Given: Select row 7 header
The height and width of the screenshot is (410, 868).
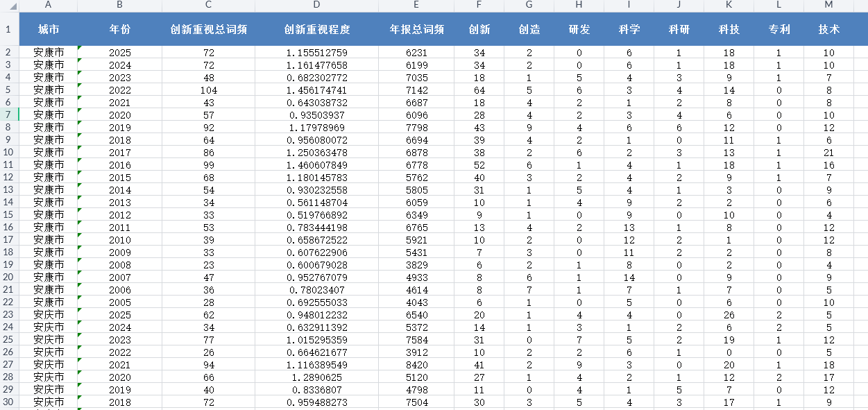Looking at the screenshot, I should [x=8, y=114].
